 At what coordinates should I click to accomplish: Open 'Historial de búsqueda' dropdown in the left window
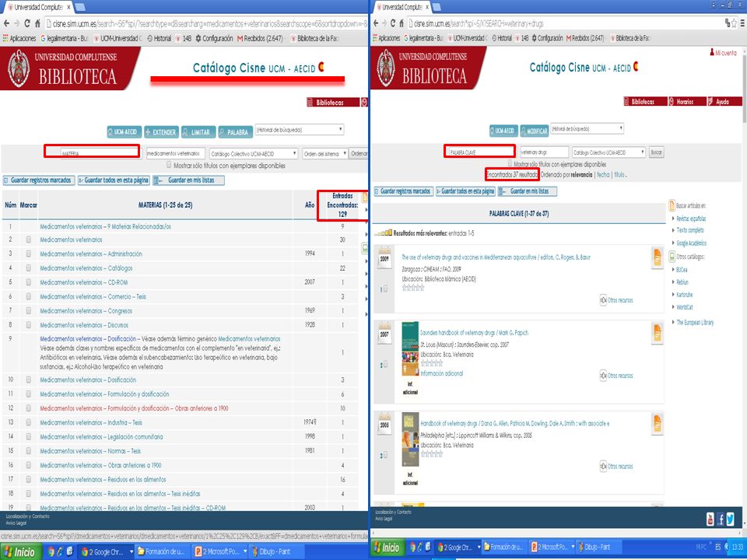[299, 130]
